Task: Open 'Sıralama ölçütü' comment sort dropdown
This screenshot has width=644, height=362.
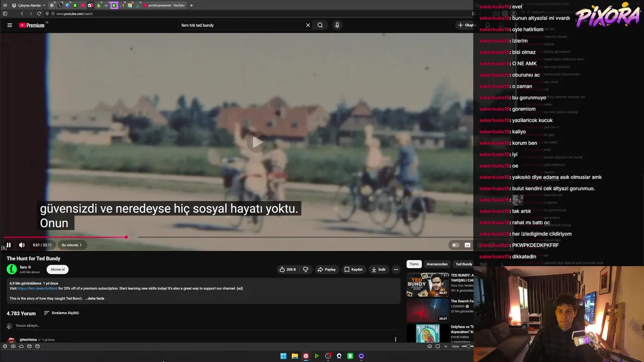Action: pos(62,313)
